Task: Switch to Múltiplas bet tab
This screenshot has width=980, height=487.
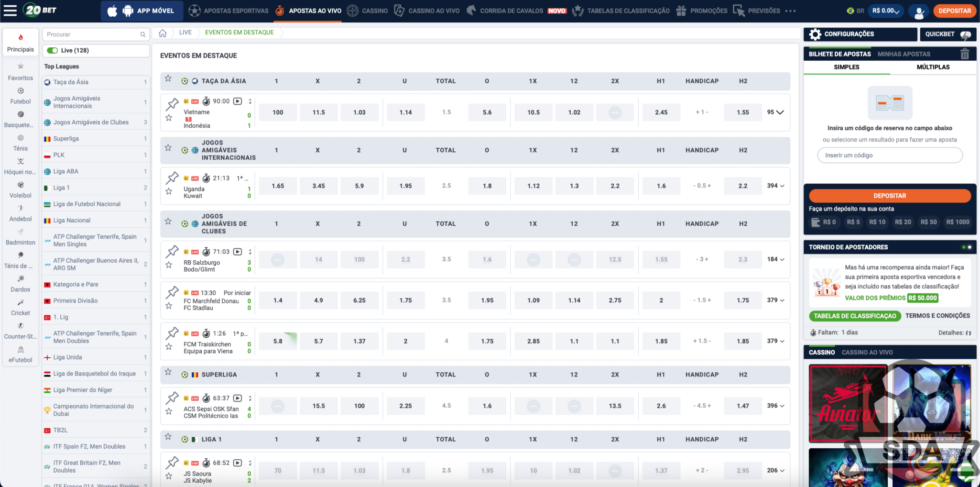Action: click(933, 67)
